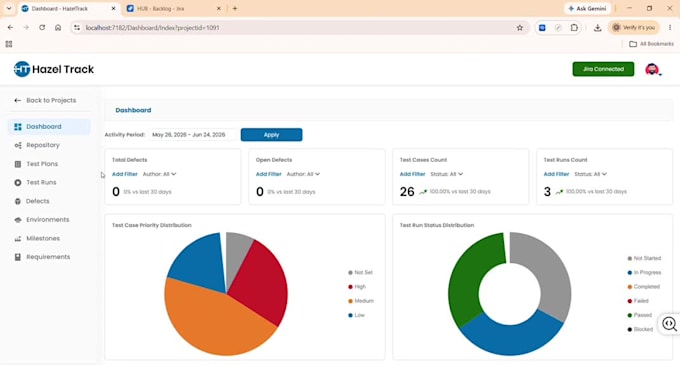
Task: Open the tab search dropdown arrow
Action: [9, 8]
